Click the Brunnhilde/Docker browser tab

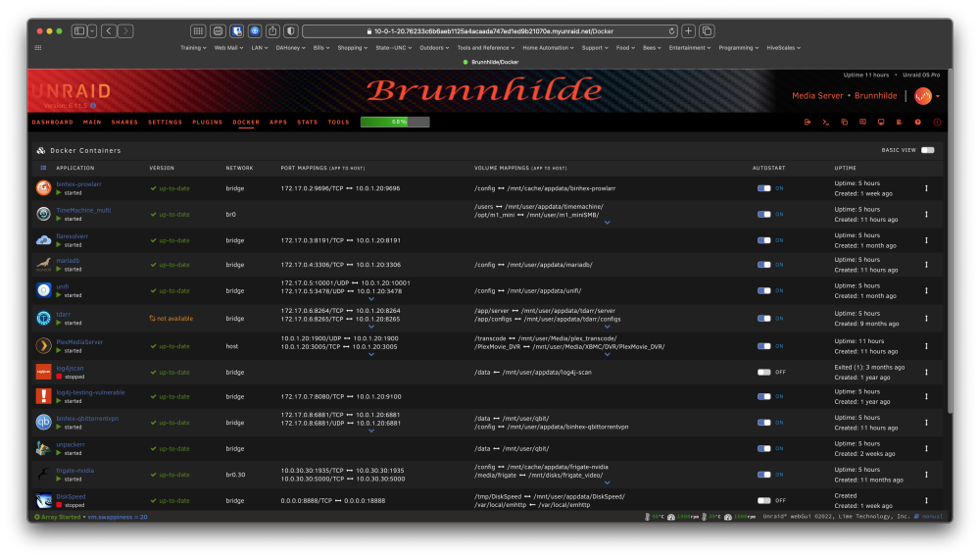[491, 62]
